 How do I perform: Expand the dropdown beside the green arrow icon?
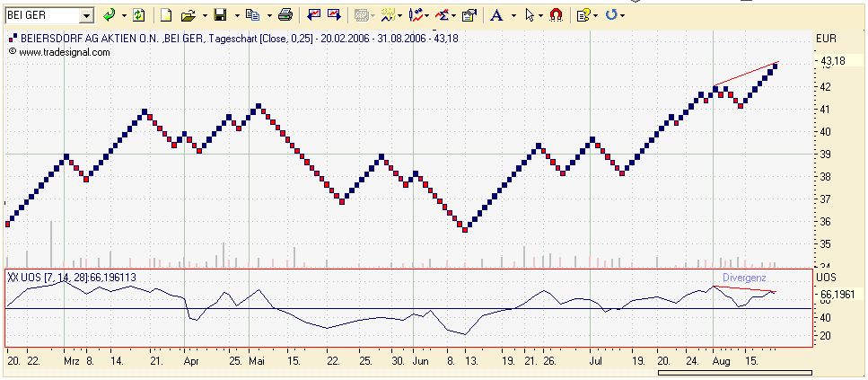tap(124, 15)
